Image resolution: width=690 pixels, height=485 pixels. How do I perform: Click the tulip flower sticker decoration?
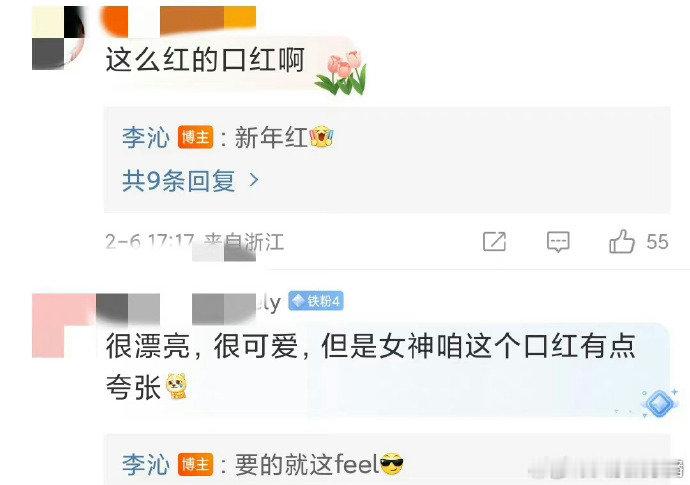click(x=341, y=73)
